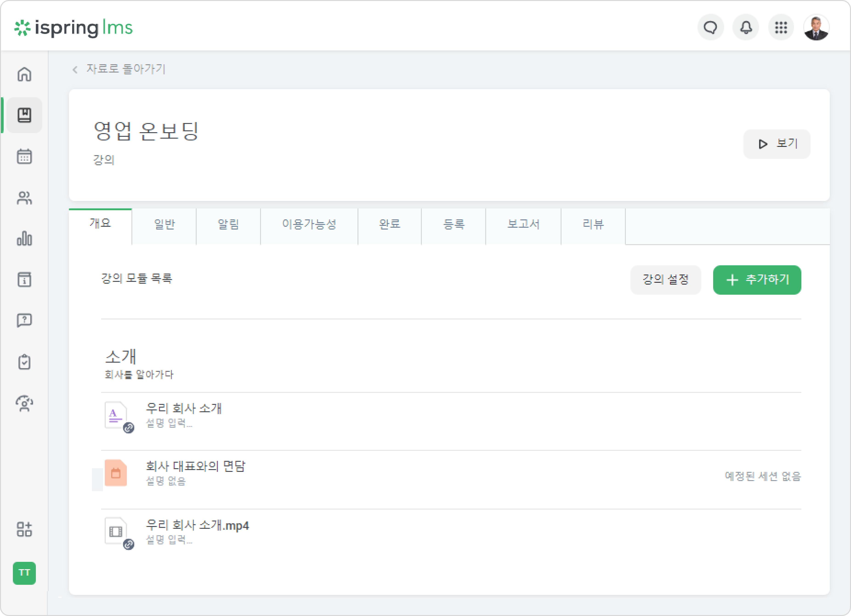
Task: Click the green 추가하기 button
Action: click(x=757, y=280)
